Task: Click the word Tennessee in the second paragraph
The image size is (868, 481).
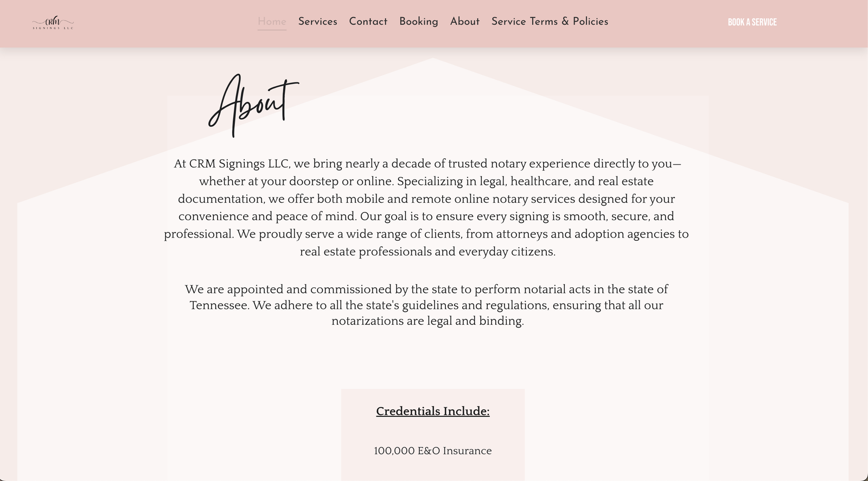Action: click(x=219, y=305)
